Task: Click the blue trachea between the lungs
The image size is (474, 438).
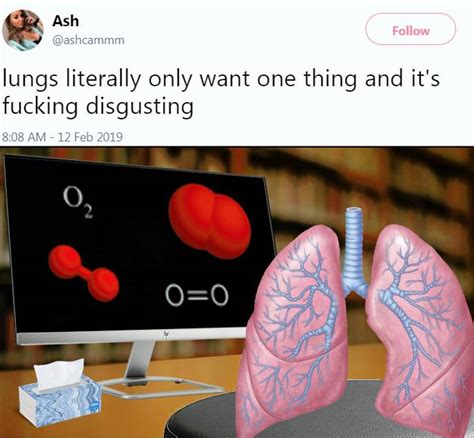Action: click(x=355, y=252)
